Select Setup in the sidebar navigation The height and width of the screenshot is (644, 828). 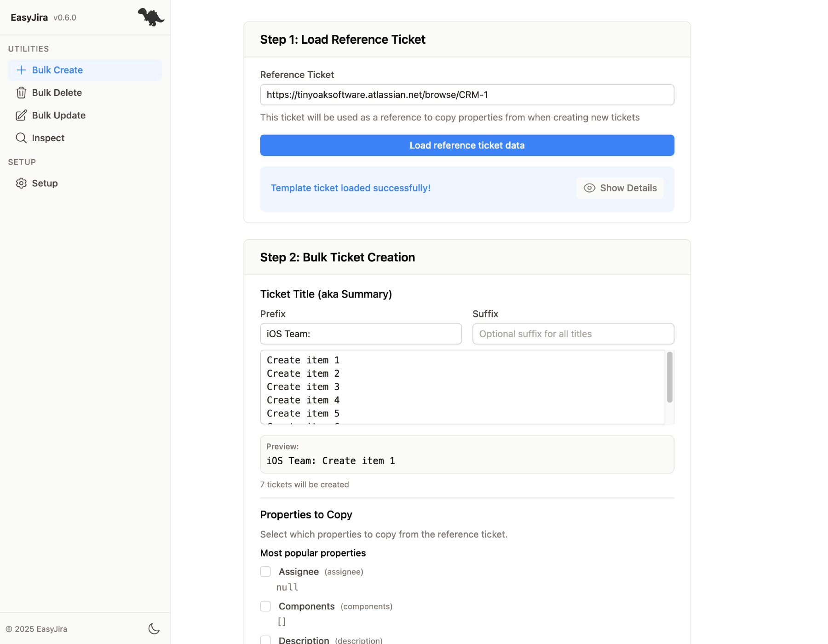[x=45, y=183]
